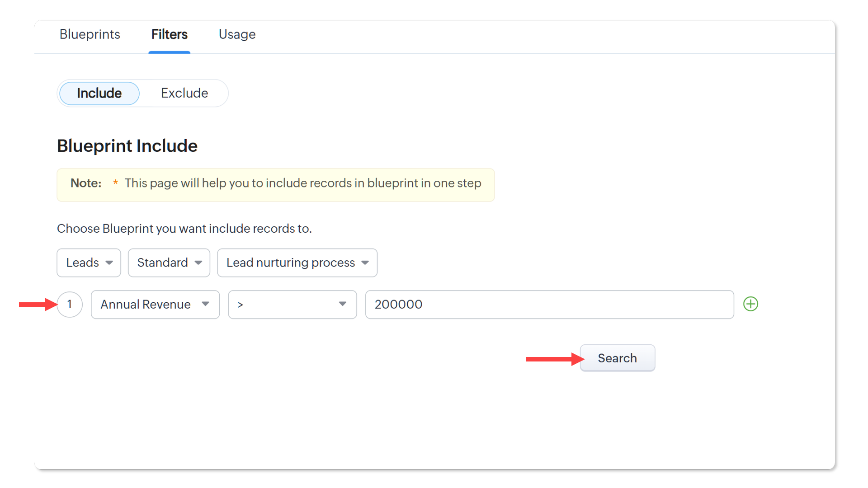Select the Include toggle option
This screenshot has width=868, height=488.
(x=99, y=93)
